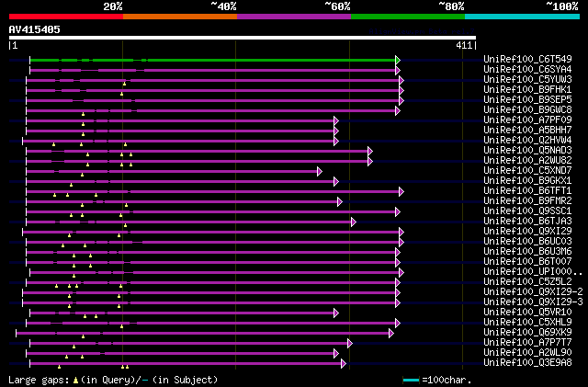Click the UniRef100_Q9SSC1 label

[x=527, y=211]
